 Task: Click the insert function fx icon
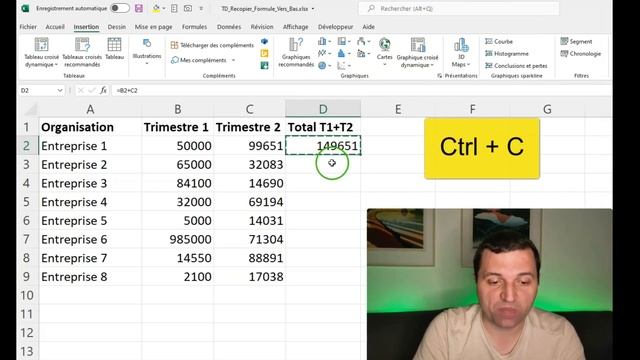tap(104, 90)
